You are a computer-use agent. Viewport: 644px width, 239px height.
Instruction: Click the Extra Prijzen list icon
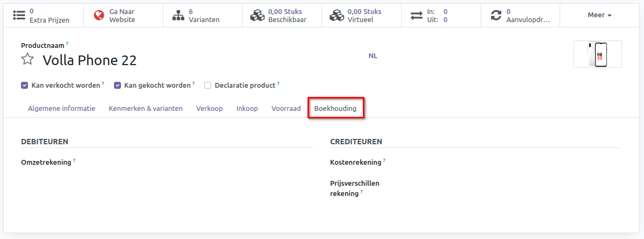tap(19, 15)
